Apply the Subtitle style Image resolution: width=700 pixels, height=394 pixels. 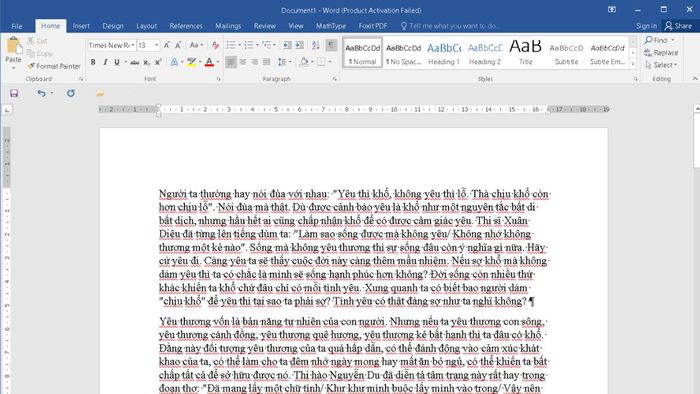[x=566, y=53]
